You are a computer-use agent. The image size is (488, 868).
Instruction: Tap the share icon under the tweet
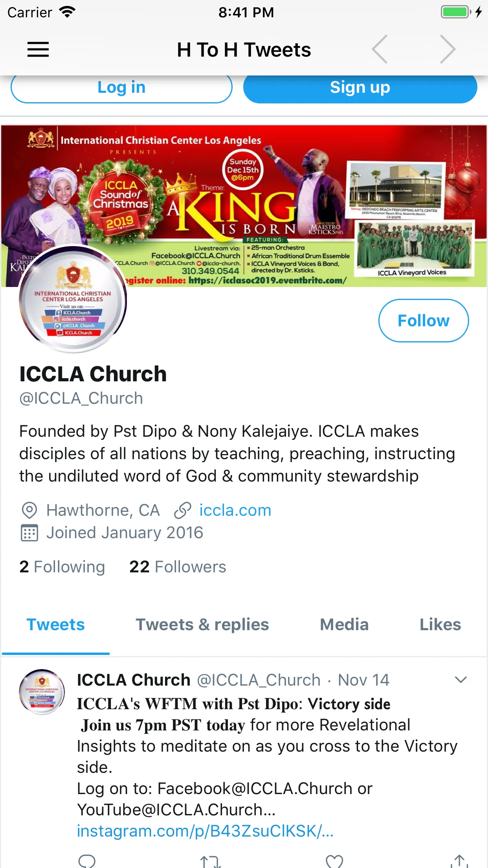459,861
